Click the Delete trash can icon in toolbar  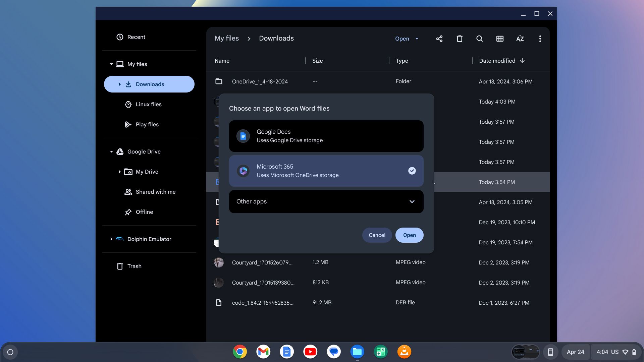point(460,39)
